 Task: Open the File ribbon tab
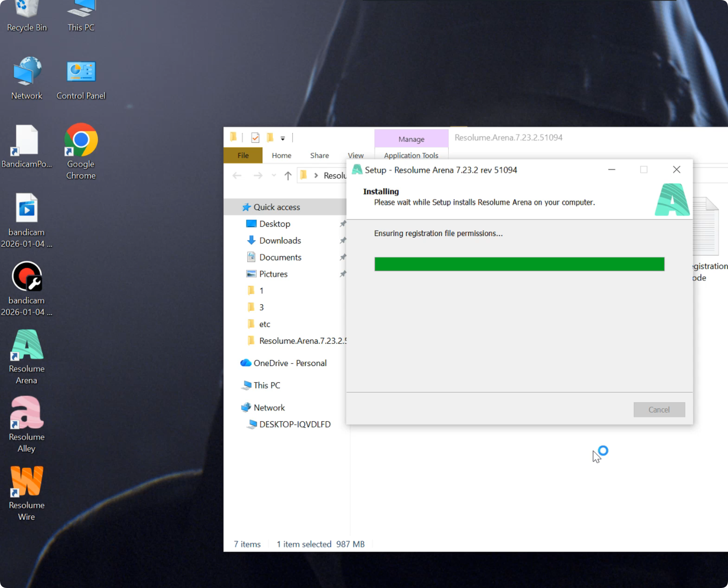pos(243,156)
